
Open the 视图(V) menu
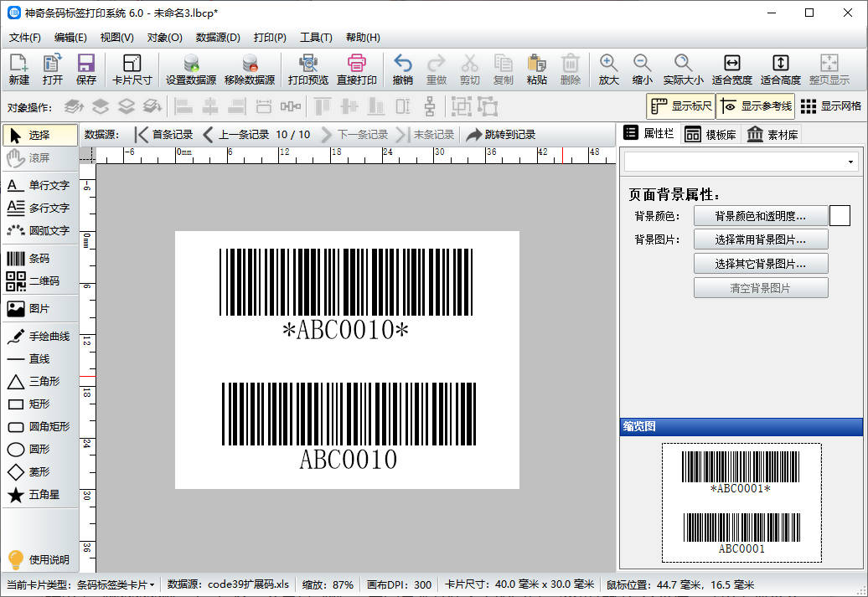(116, 38)
